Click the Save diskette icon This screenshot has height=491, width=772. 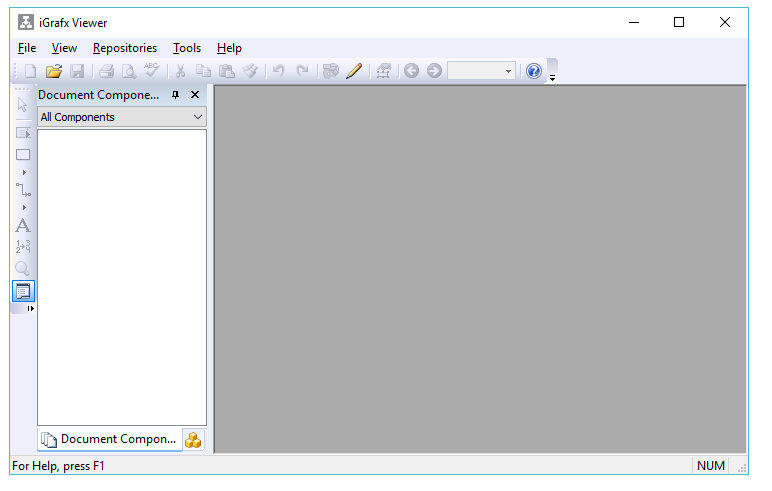77,71
